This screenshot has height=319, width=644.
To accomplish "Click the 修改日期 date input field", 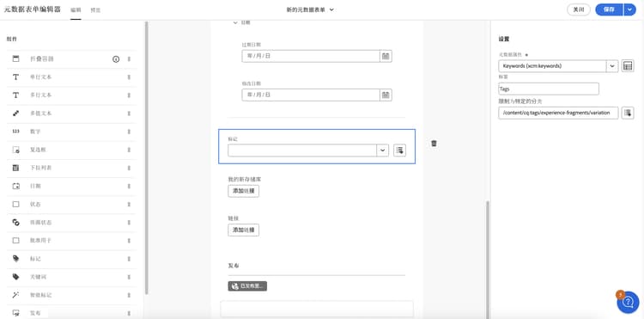I will (311, 95).
